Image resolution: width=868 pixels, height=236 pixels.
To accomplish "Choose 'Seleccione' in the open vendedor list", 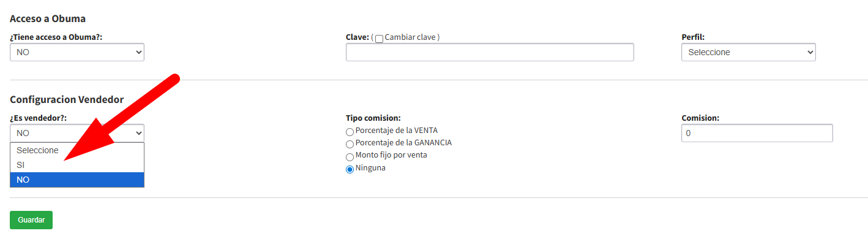I will point(77,150).
